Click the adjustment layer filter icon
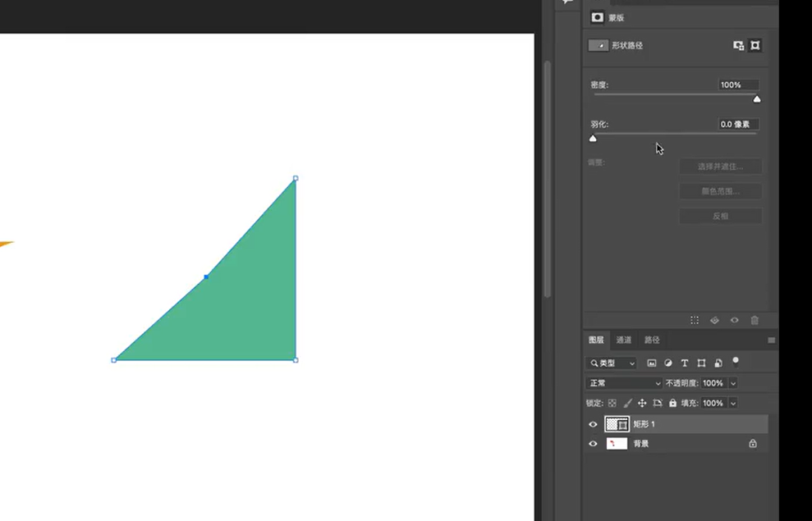This screenshot has height=521, width=812. click(668, 363)
